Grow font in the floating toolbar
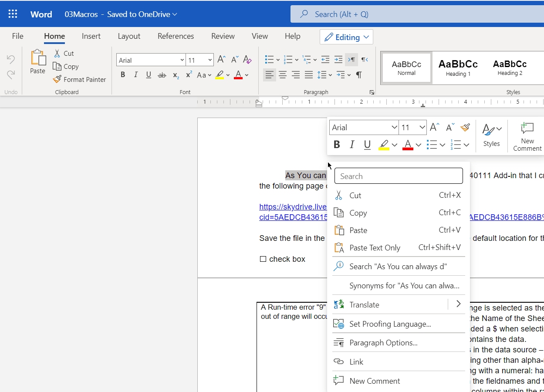Screen dimensions: 544x392 [x=434, y=127]
